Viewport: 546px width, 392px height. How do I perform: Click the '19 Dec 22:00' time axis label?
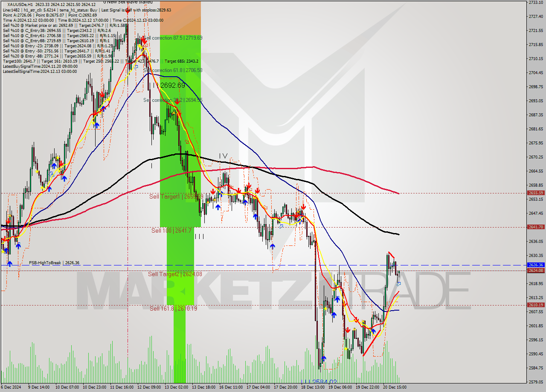coord(367,387)
